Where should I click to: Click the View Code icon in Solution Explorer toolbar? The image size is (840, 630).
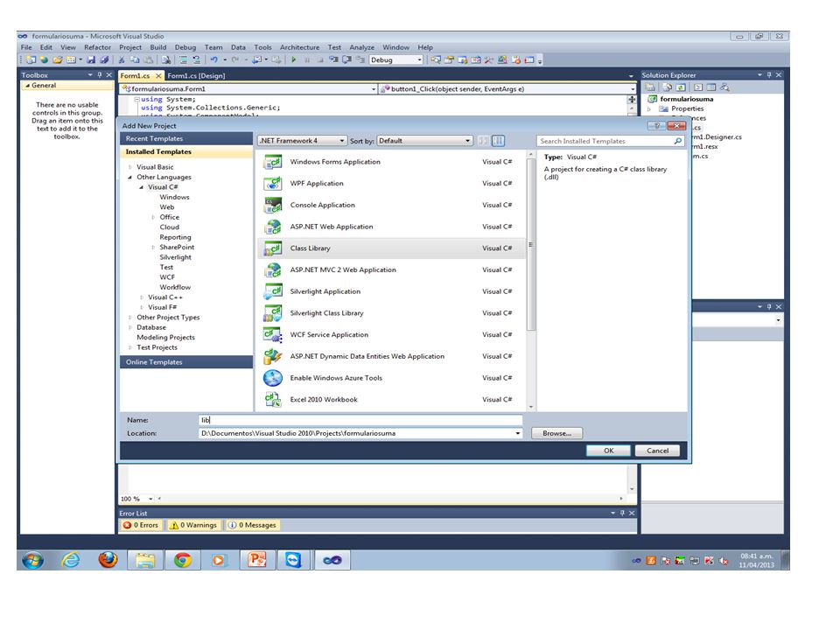tap(698, 87)
